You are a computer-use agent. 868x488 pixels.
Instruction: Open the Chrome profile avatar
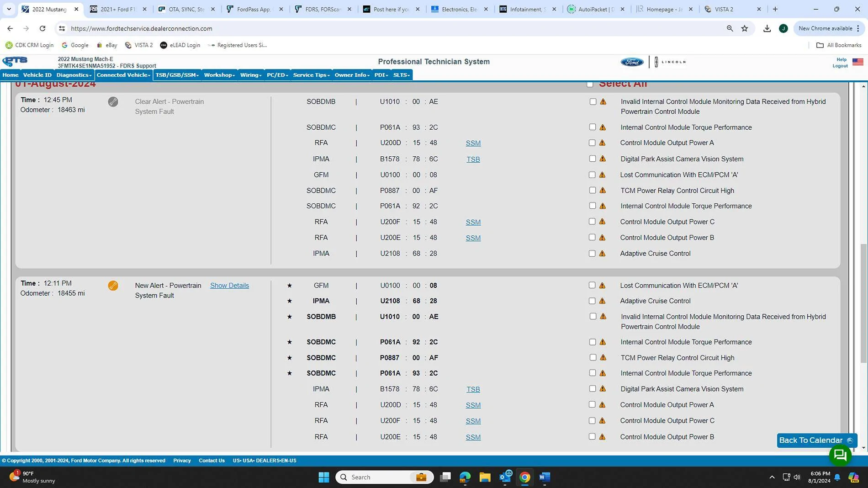783,28
